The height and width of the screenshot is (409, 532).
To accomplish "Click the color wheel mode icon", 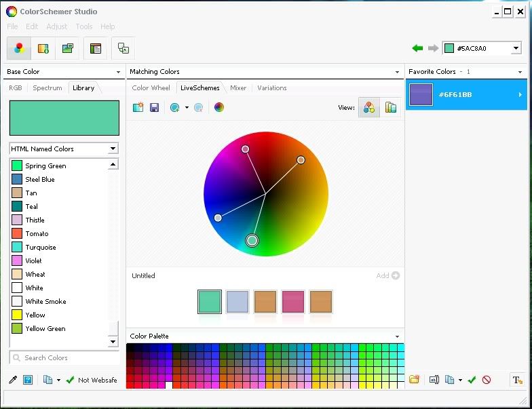I will (x=219, y=107).
